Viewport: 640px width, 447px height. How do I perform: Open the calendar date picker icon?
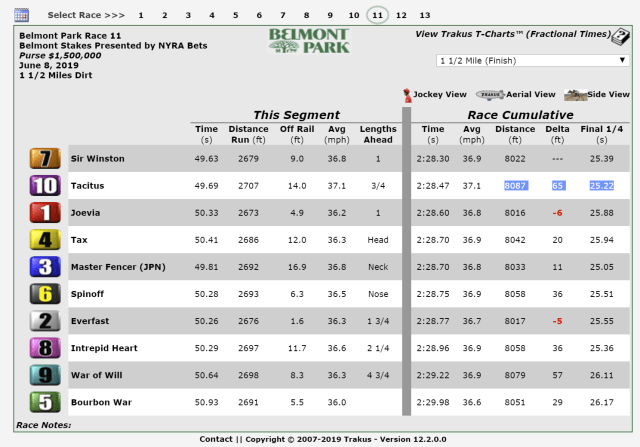(21, 15)
